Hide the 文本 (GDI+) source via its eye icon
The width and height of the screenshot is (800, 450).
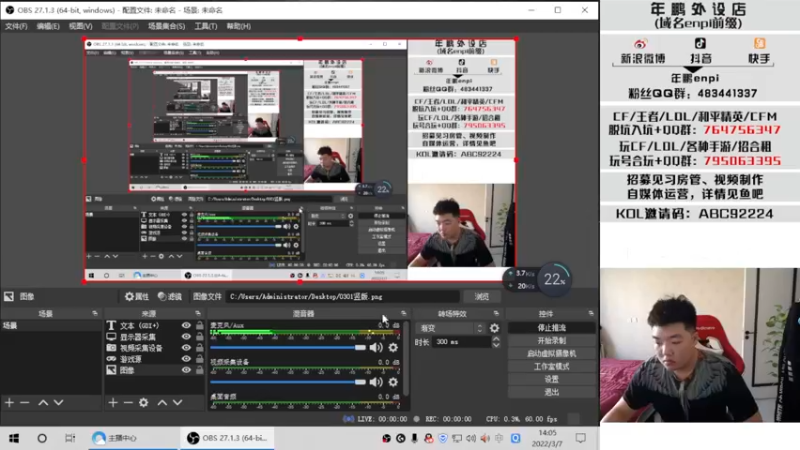click(x=186, y=326)
